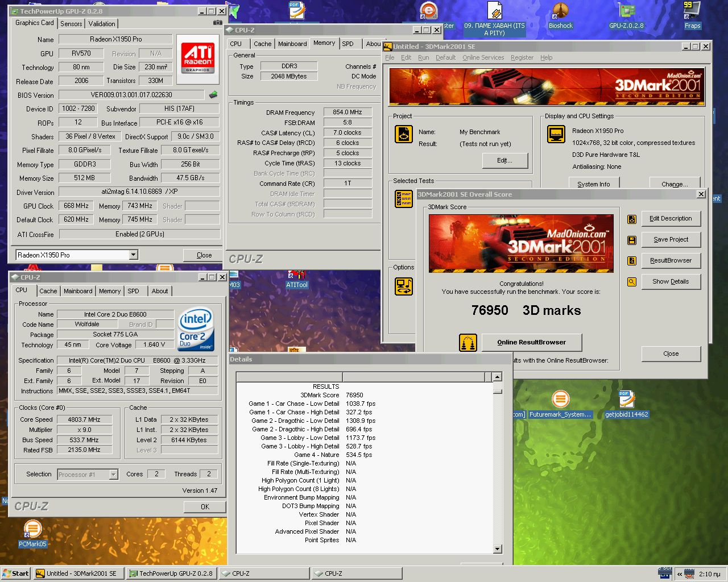Switch to the 3DMark2001 SE taskbar button
Image resolution: width=728 pixels, height=582 pixels.
point(78,573)
